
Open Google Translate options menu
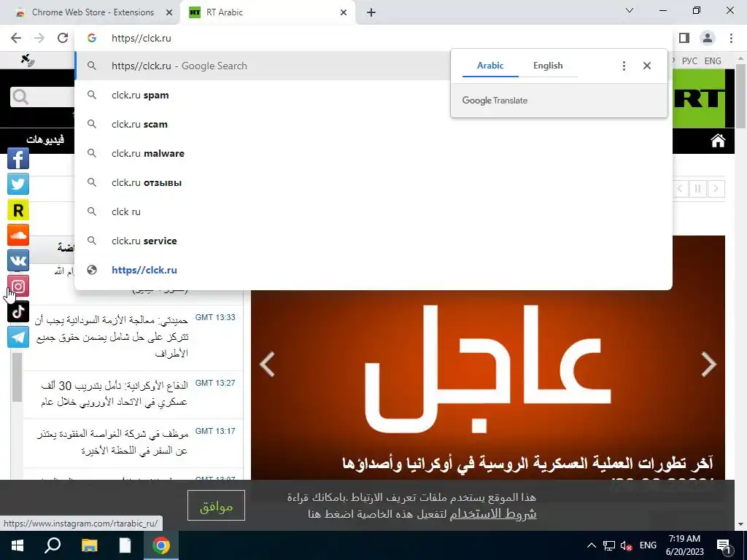[624, 66]
